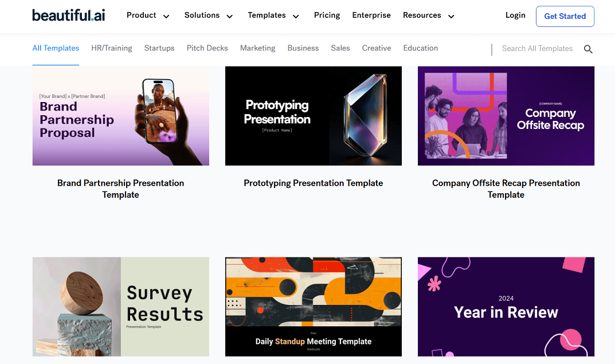Open the Year in Review template thumbnail
The height and width of the screenshot is (364, 615).
click(x=506, y=307)
